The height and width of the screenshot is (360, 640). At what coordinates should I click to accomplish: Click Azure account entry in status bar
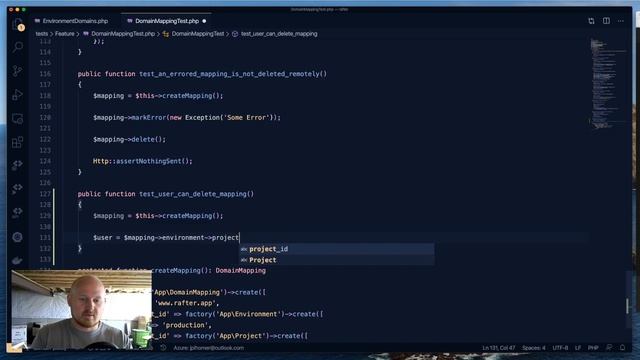(209, 348)
